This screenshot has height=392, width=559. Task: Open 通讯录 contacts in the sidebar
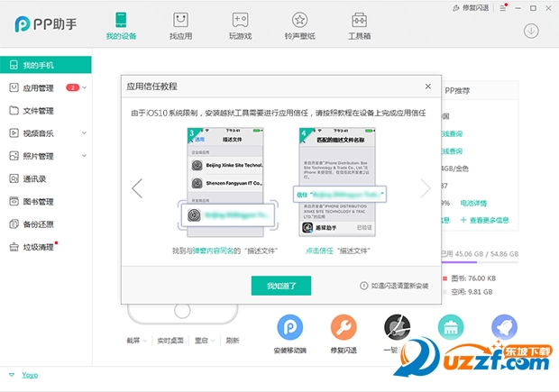[x=36, y=178]
